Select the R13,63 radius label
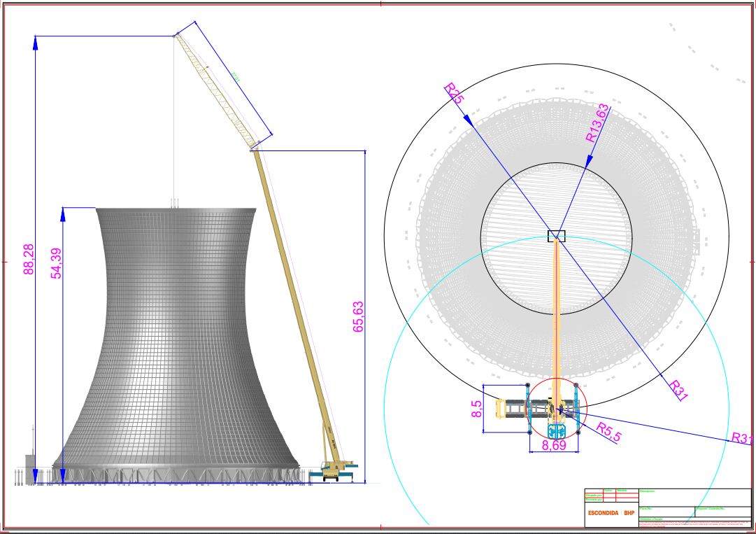This screenshot has height=534, width=756. click(597, 123)
